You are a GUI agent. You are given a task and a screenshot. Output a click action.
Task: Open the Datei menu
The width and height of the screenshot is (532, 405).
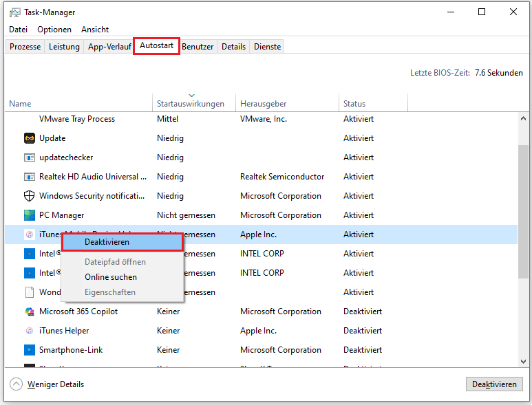point(19,30)
